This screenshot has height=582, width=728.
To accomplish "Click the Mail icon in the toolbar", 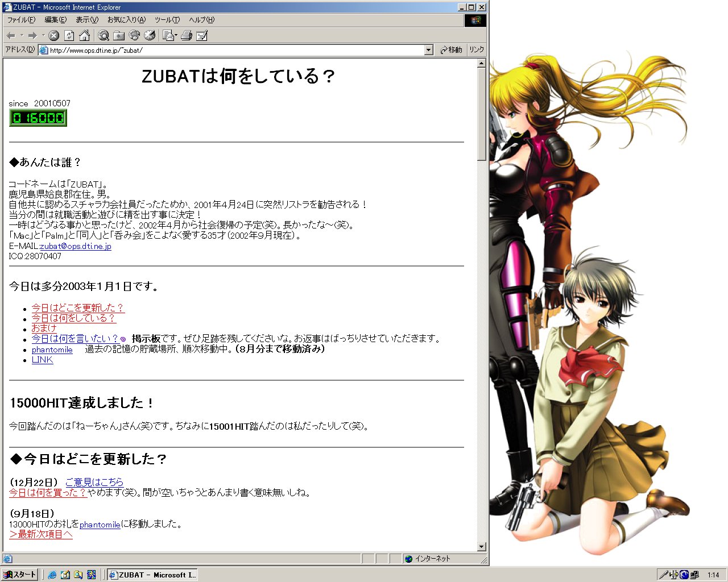I will coord(168,35).
